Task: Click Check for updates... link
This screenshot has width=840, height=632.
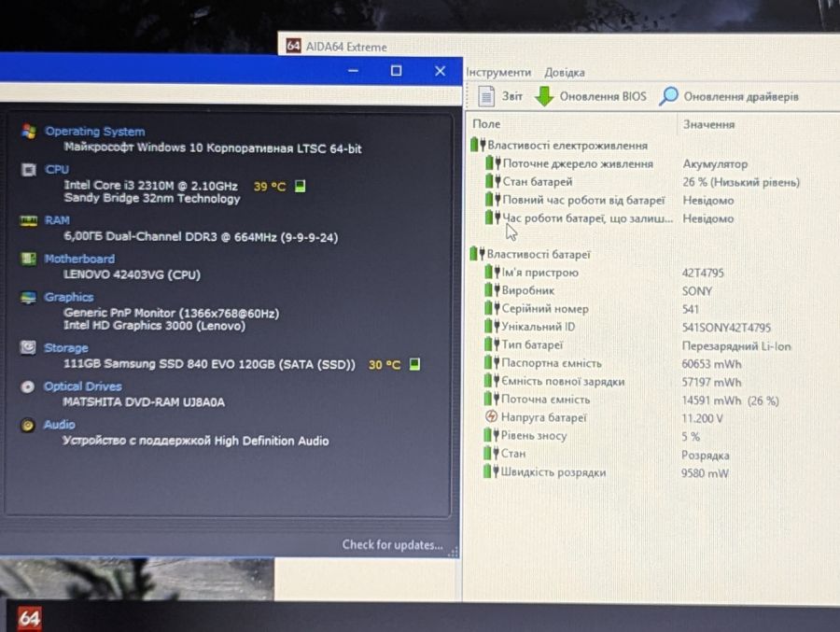Action: click(393, 544)
